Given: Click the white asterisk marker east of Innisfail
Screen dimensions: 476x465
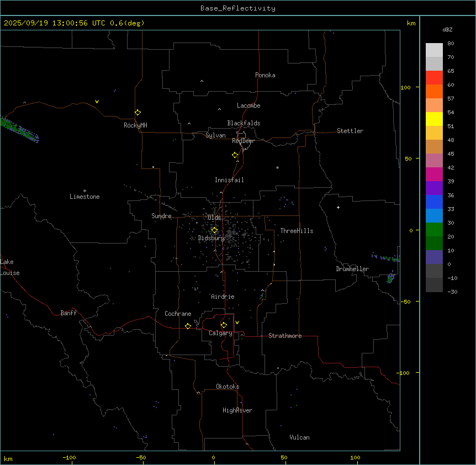Looking at the screenshot, I should [x=277, y=167].
